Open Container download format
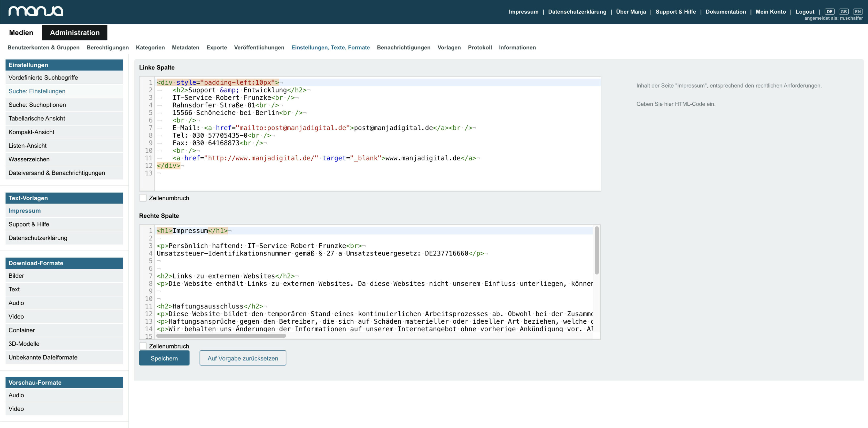Viewport: 868px width, 428px height. [64, 330]
